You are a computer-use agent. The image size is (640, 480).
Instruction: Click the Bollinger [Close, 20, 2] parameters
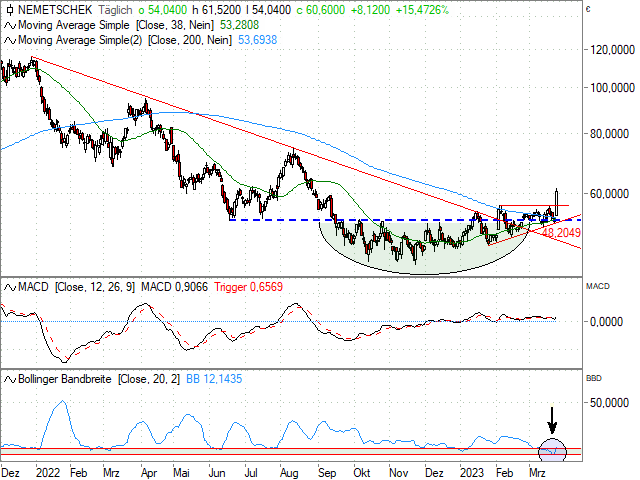tap(149, 380)
